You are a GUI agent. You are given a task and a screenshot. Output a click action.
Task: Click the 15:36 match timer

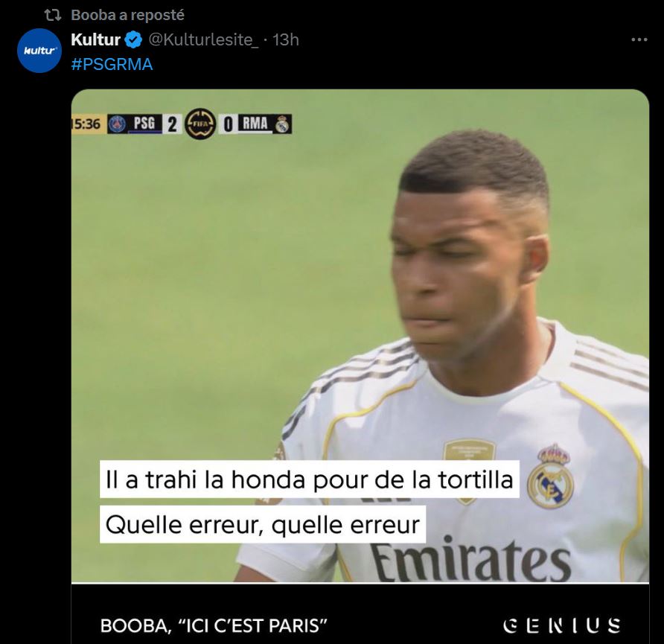(x=87, y=124)
